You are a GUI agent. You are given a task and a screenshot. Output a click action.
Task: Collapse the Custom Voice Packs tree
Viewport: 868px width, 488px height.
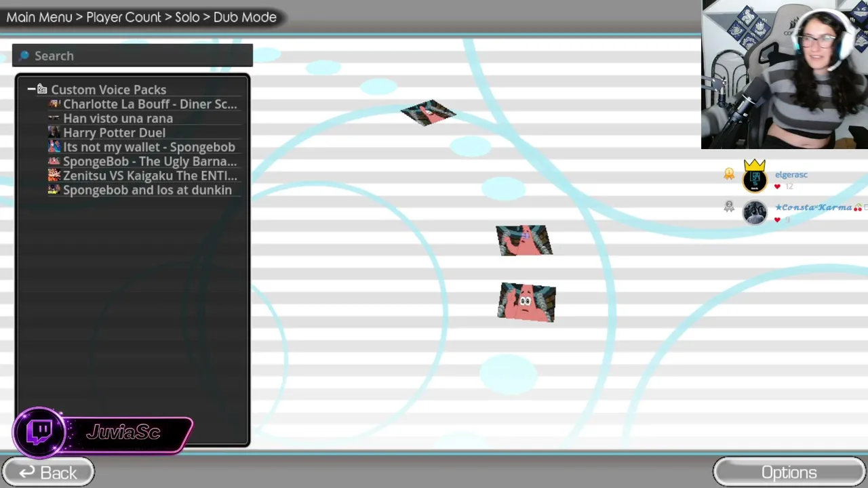tap(31, 89)
